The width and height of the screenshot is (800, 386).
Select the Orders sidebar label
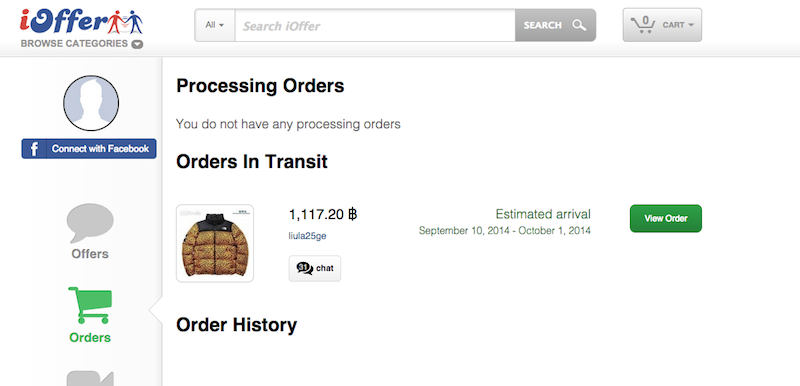tap(90, 338)
